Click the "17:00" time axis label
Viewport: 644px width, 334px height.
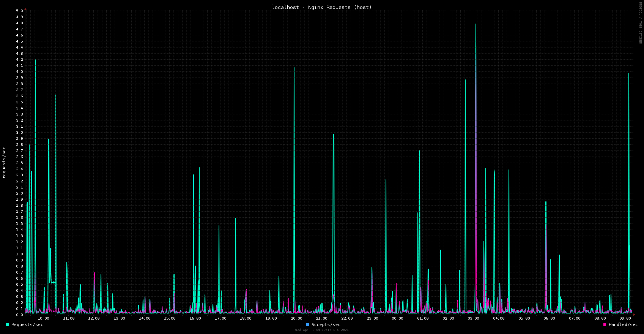(220, 318)
